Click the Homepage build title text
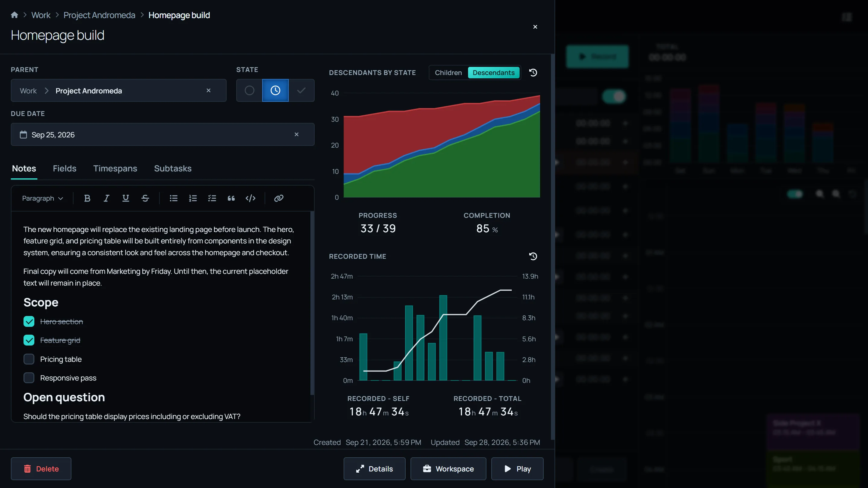This screenshot has width=868, height=488. [x=58, y=35]
